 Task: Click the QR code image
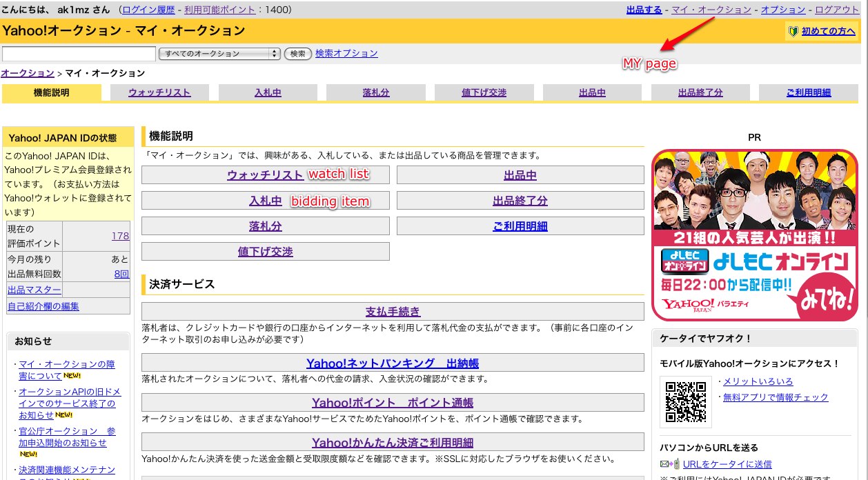click(x=686, y=401)
